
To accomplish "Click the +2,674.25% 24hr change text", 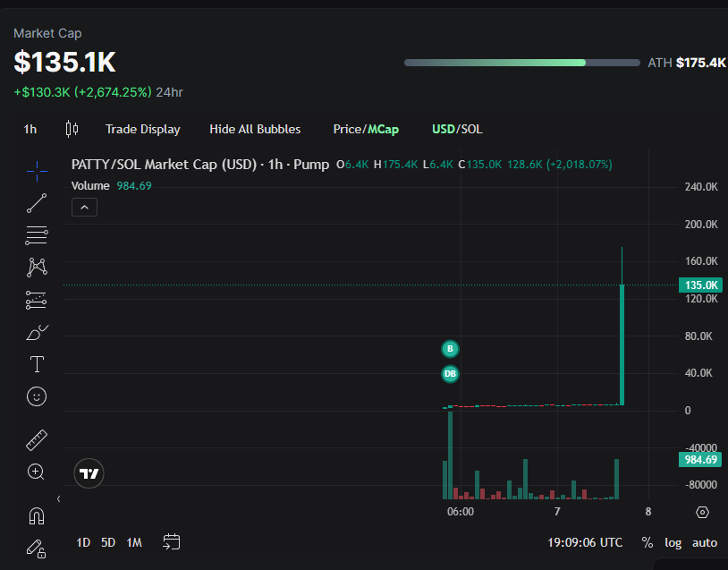I will 113,92.
